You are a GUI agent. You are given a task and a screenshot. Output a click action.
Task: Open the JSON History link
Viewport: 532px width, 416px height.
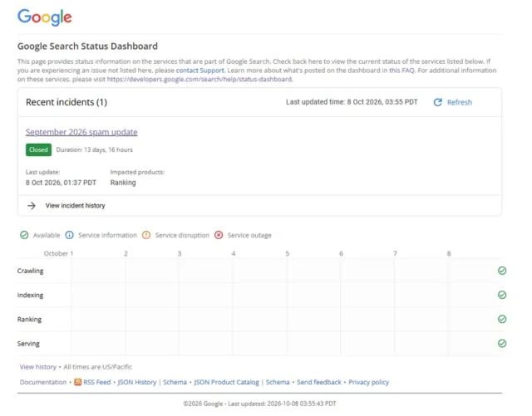pos(137,382)
